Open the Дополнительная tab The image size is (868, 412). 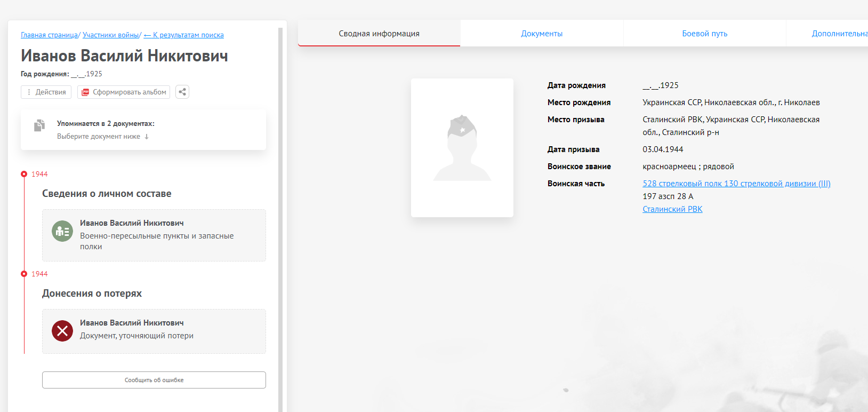point(827,34)
